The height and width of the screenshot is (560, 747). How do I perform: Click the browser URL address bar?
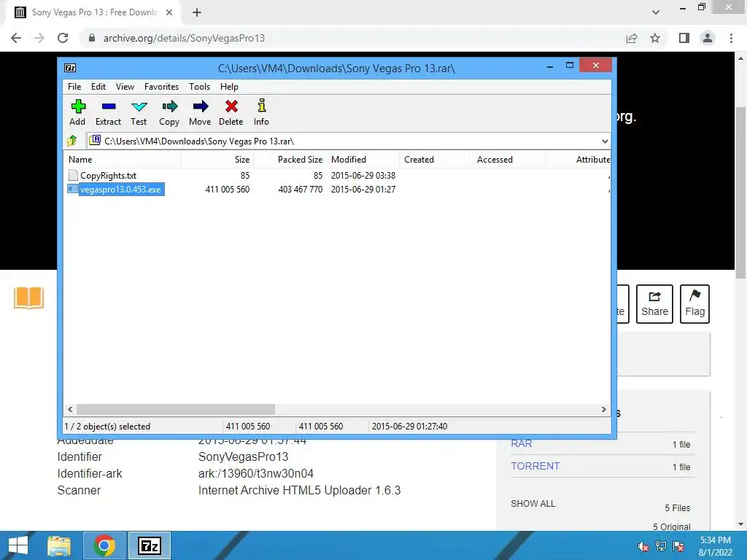tap(352, 38)
